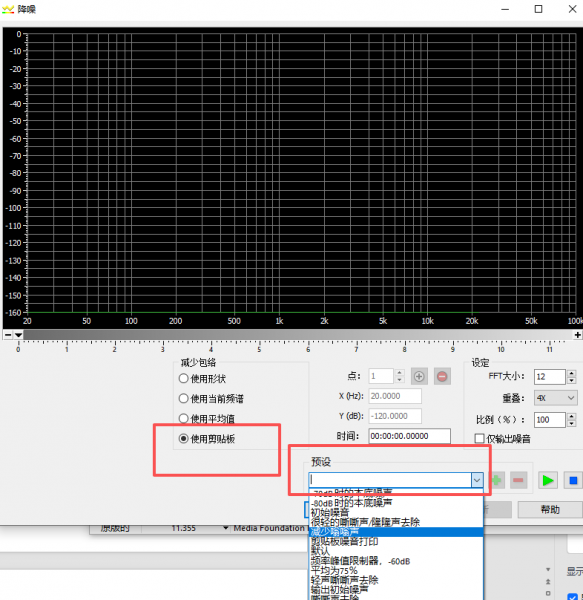Viewport: 583px width, 600px height.
Task: Click the green add preset plus icon
Action: [x=496, y=480]
